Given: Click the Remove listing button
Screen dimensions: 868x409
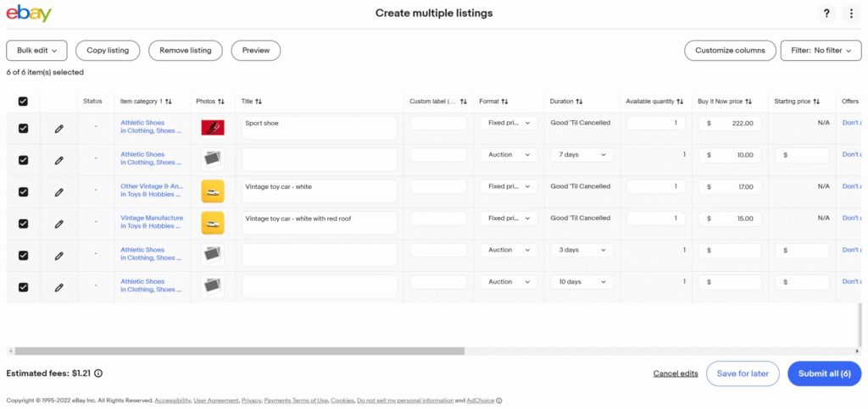Looking at the screenshot, I should click(186, 50).
